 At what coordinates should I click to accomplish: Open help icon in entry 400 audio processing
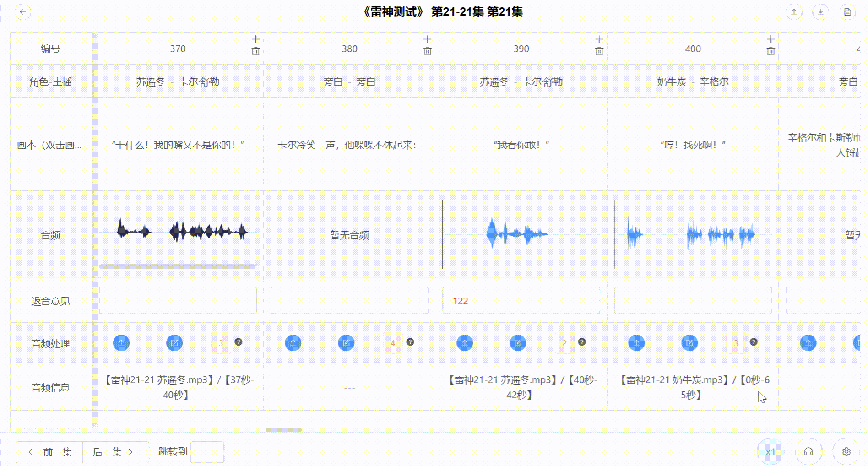754,342
